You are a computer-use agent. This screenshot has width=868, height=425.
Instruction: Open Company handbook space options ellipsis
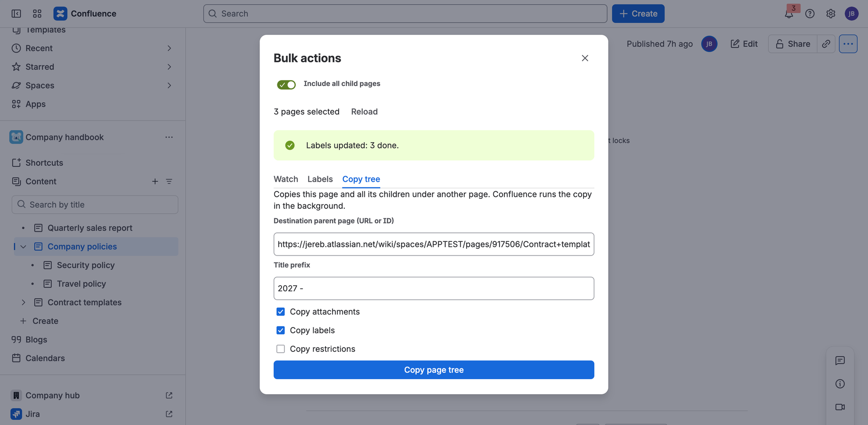point(169,137)
